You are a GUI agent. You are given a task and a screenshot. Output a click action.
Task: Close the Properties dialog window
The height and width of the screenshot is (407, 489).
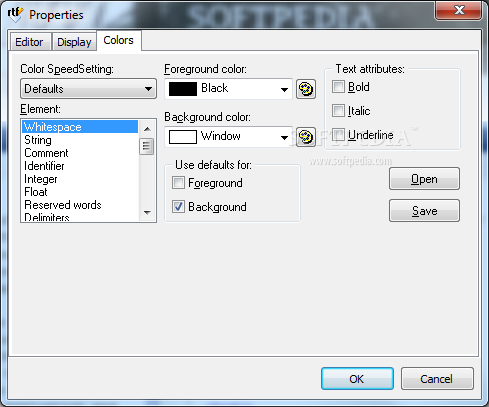(x=459, y=10)
